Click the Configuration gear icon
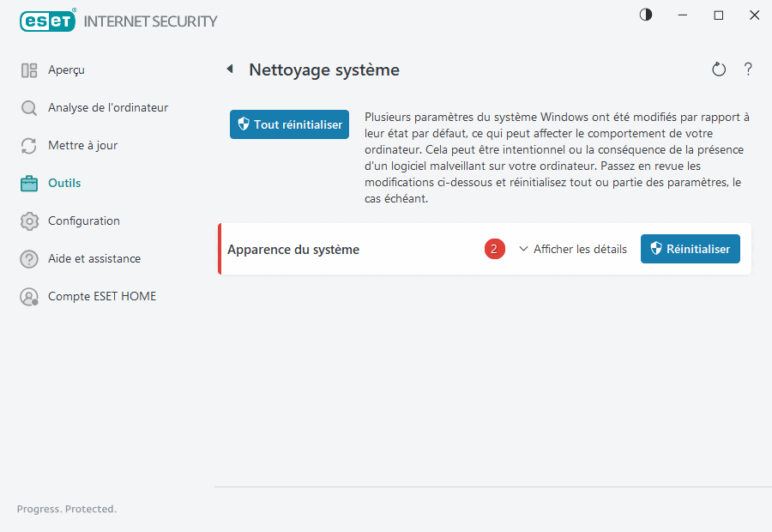Image resolution: width=772 pixels, height=532 pixels. point(28,221)
